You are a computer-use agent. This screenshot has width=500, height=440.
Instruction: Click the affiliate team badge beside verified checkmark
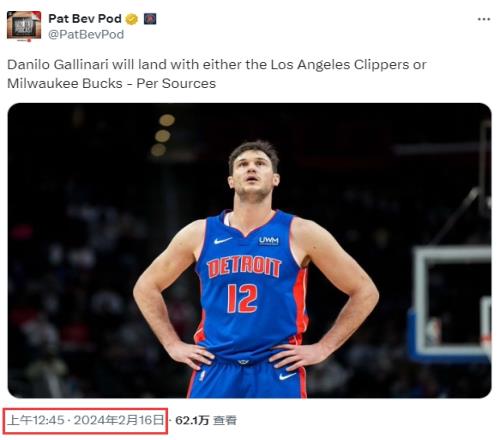coord(150,19)
